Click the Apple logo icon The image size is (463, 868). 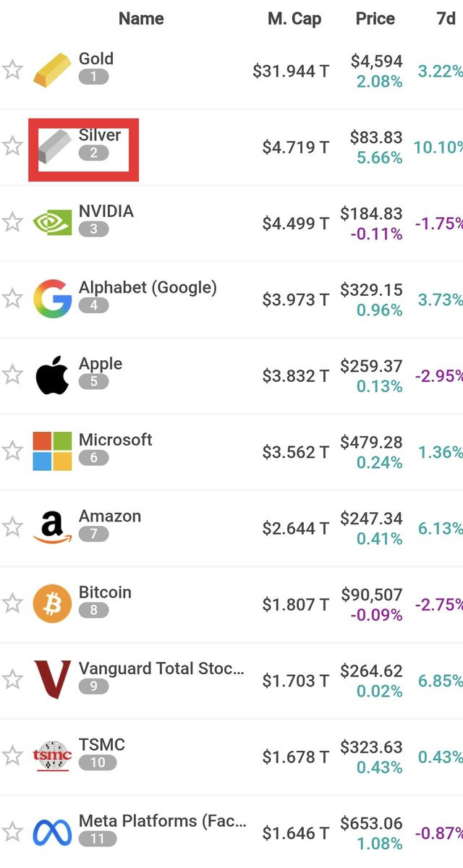[53, 375]
